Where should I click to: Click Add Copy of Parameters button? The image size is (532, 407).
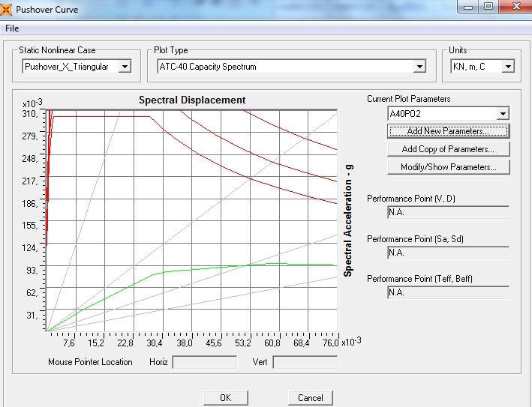point(448,149)
